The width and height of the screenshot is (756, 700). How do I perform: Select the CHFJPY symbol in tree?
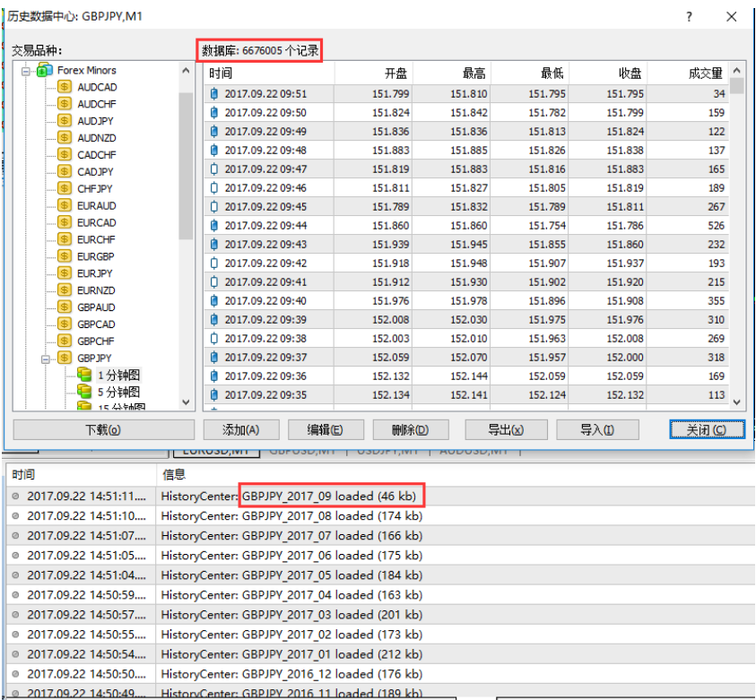point(95,189)
